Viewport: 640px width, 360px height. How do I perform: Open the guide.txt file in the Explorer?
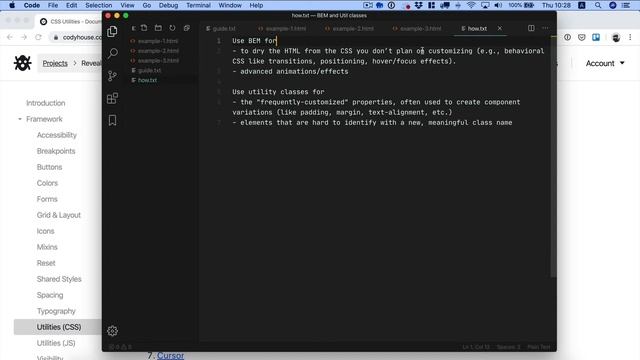(x=149, y=70)
